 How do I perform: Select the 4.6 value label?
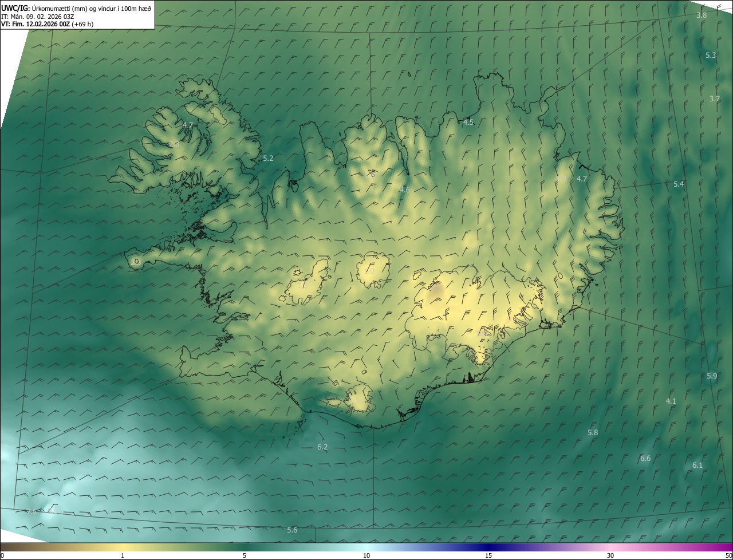pos(404,190)
